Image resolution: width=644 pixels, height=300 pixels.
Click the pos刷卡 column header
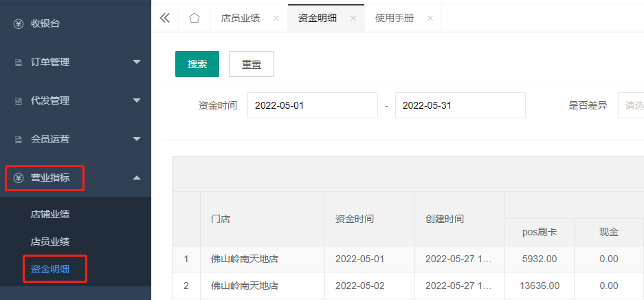coord(540,232)
